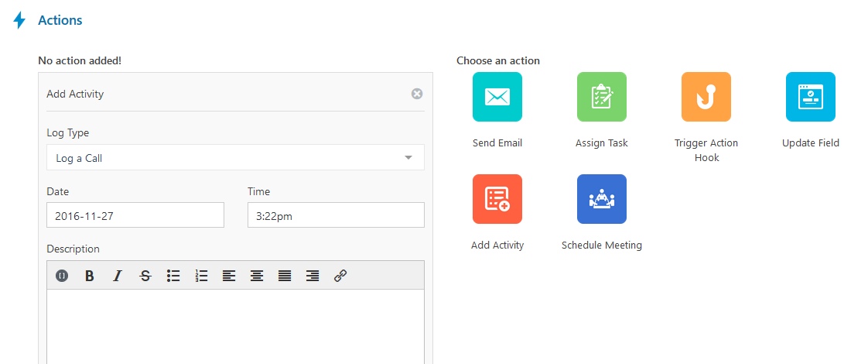868x364 pixels.
Task: Insert a bulleted list in Description
Action: pyautogui.click(x=173, y=276)
